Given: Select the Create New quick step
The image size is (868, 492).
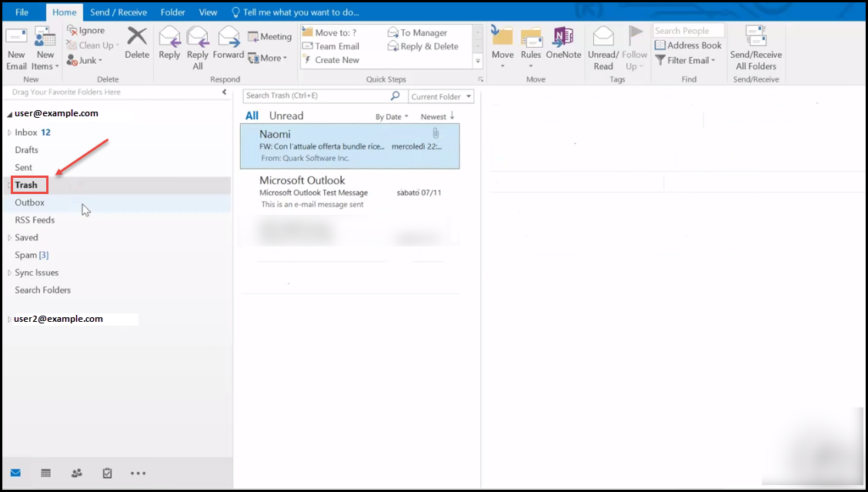Looking at the screenshot, I should click(x=331, y=60).
